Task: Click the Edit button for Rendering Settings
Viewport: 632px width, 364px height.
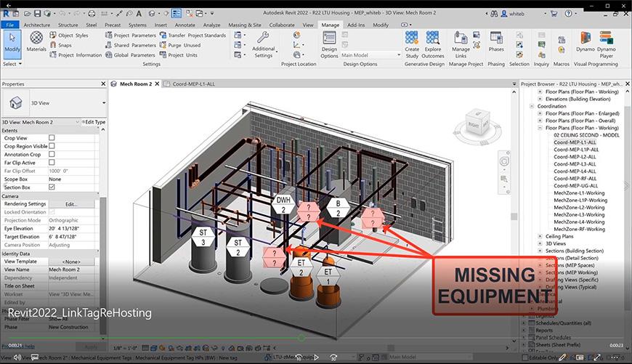Action: (71, 204)
